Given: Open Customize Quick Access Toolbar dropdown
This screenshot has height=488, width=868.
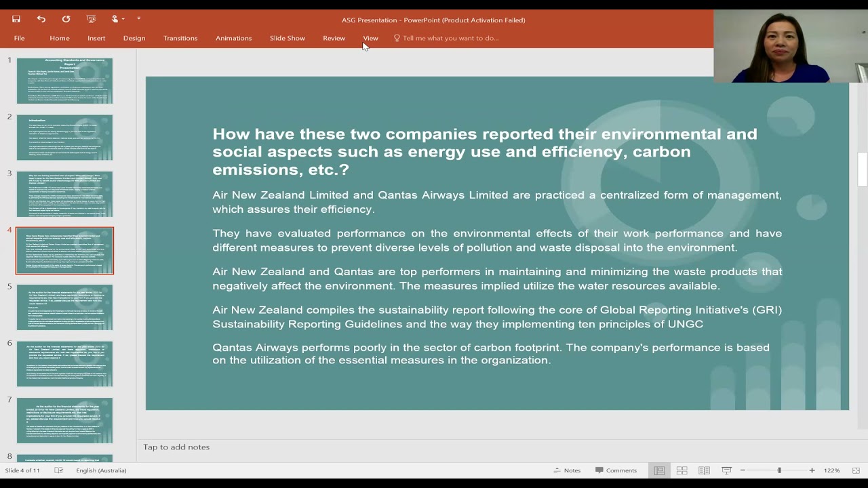Looking at the screenshot, I should pyautogui.click(x=138, y=19).
